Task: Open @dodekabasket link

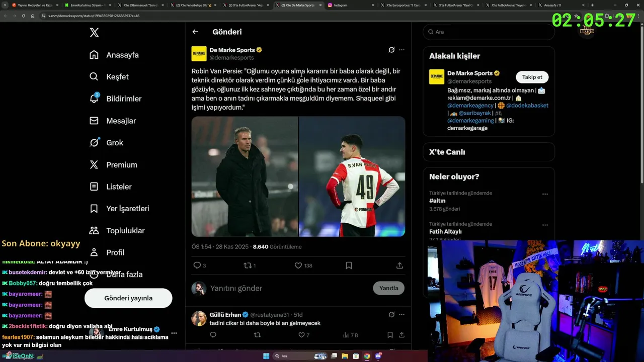Action: coord(527,106)
